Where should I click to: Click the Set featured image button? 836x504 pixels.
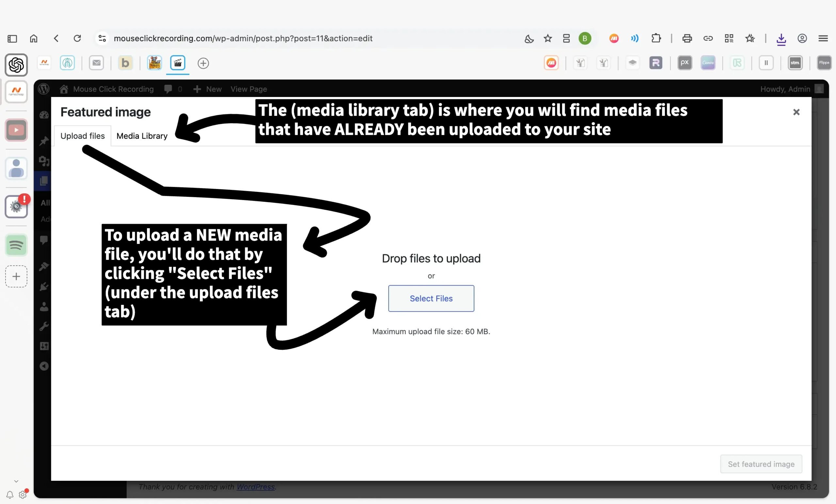point(761,464)
